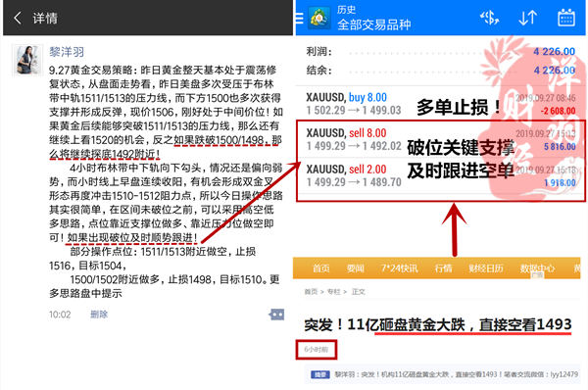
Task: Open 黎洋羽 profile avatar photo
Action: (27, 60)
